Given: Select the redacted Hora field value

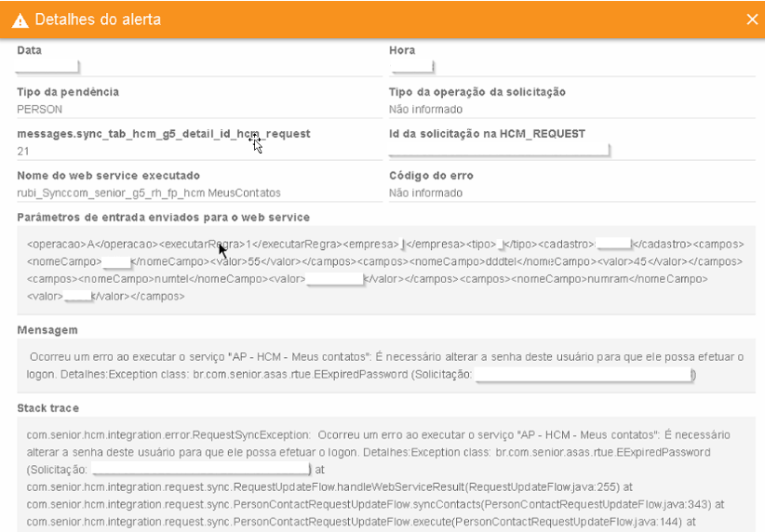Looking at the screenshot, I should [x=411, y=67].
